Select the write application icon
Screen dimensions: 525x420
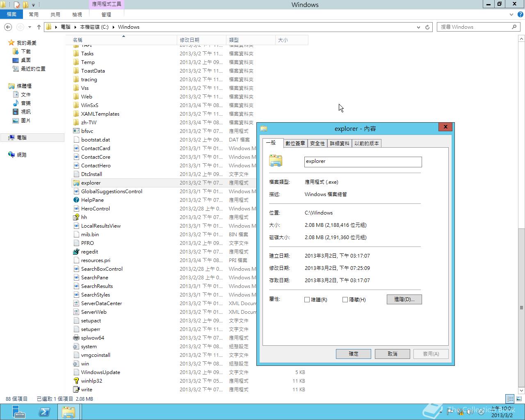tap(76, 389)
